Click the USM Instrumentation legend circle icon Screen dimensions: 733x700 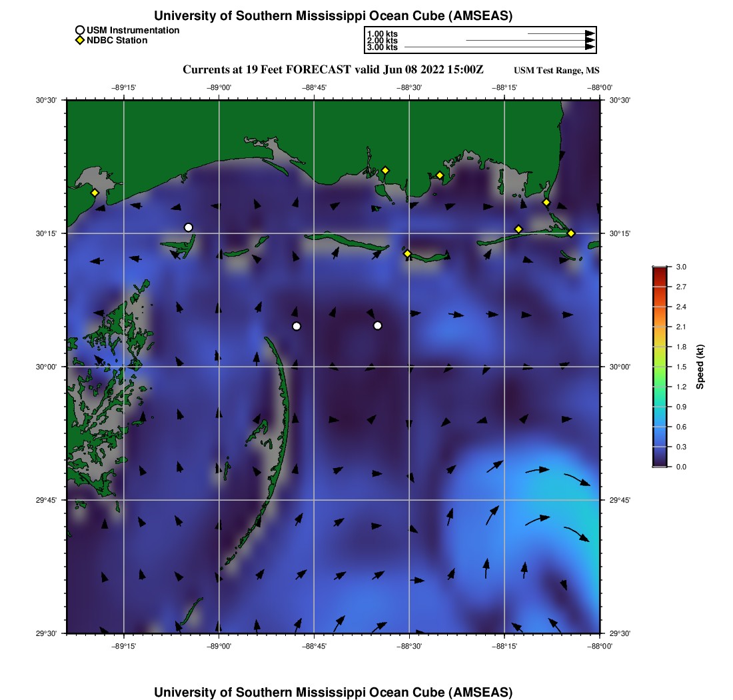point(80,30)
